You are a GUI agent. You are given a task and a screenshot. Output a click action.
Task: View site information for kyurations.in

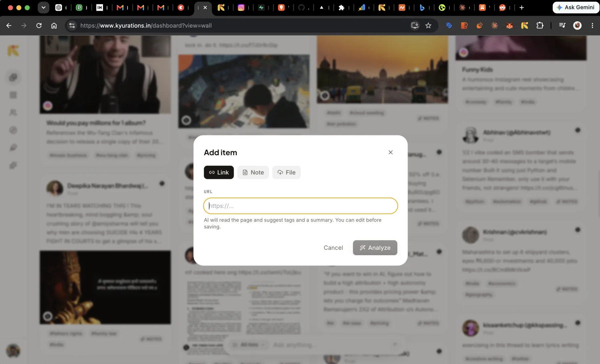pos(72,26)
